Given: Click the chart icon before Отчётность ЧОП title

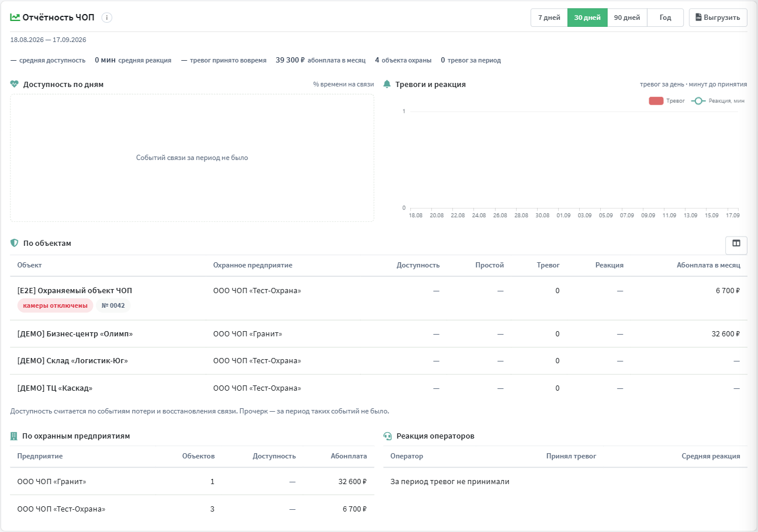Looking at the screenshot, I should coord(15,18).
